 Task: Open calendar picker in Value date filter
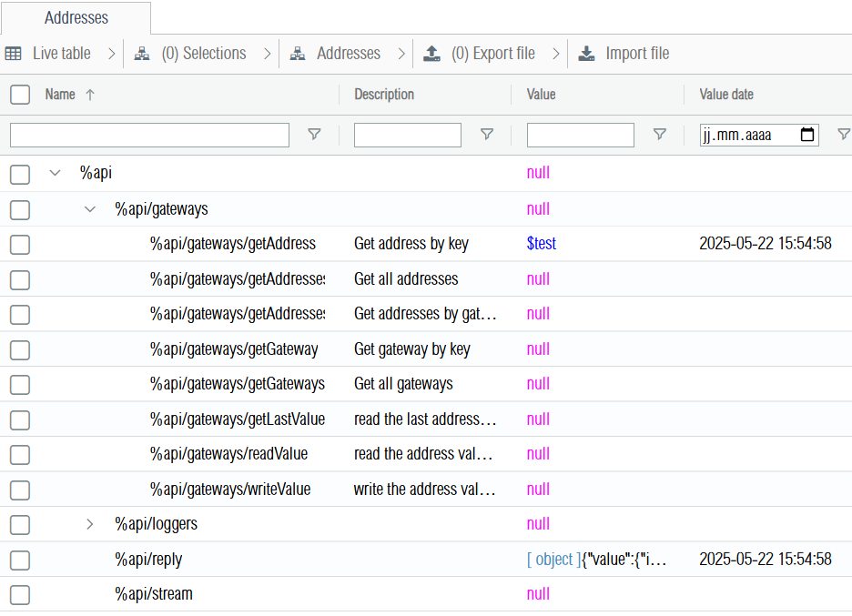(x=807, y=135)
